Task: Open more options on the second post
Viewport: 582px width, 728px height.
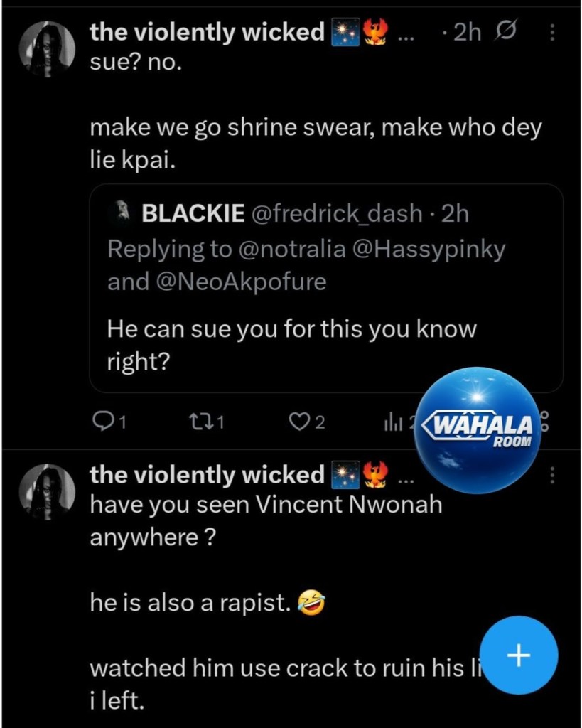Action: (554, 475)
